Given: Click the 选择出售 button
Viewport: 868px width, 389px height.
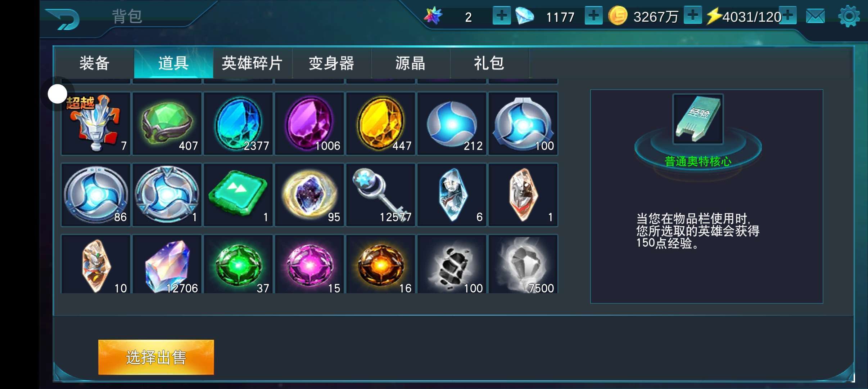Looking at the screenshot, I should point(156,357).
